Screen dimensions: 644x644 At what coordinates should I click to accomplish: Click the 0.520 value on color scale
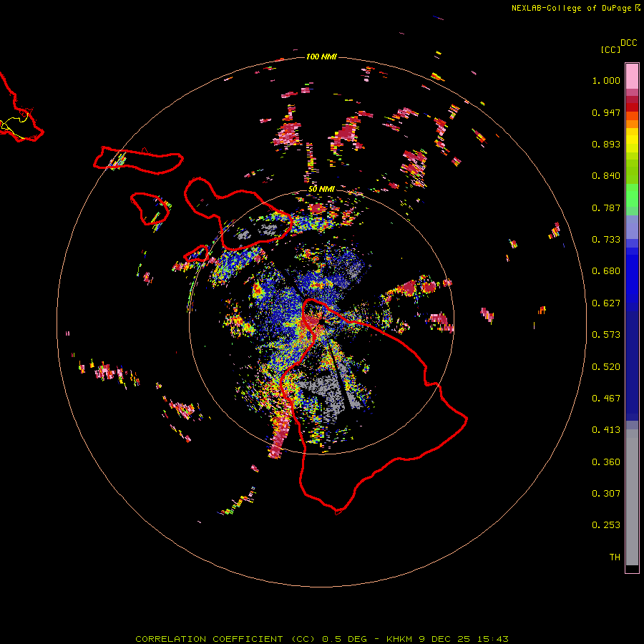pyautogui.click(x=606, y=367)
